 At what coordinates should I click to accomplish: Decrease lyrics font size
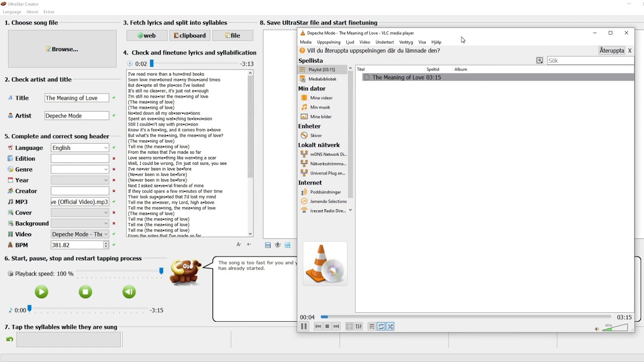pos(249,245)
